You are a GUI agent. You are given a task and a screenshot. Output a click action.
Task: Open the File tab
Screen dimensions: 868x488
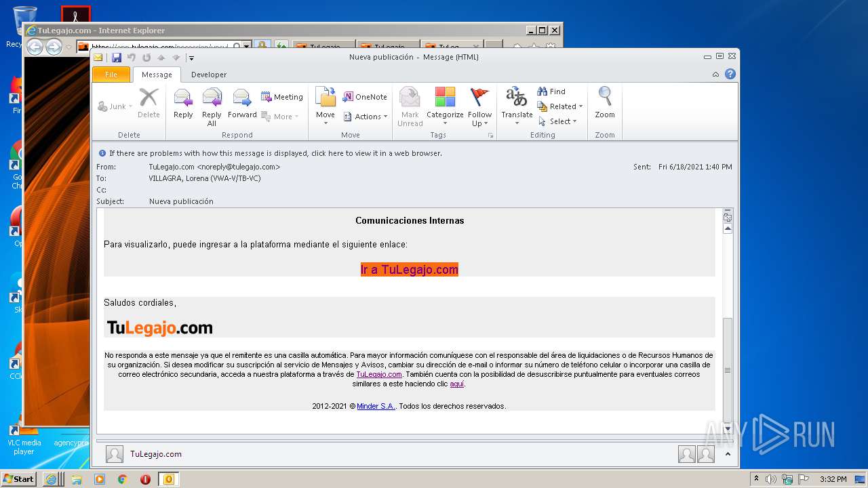(111, 75)
